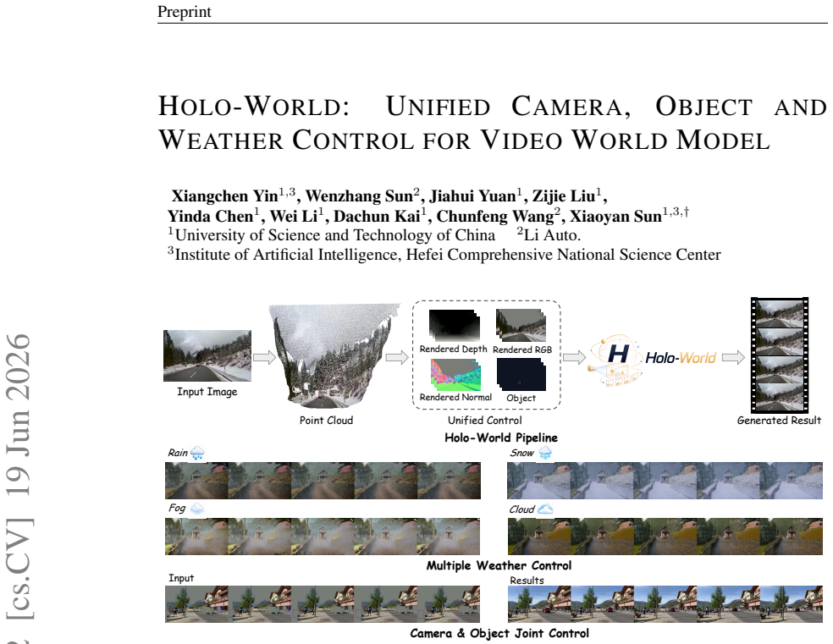Select the Input Image thumbnail

(x=207, y=355)
